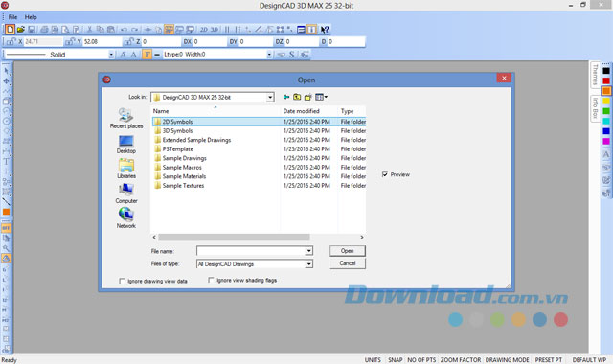Enable Ignore view shading flags checkbox
This screenshot has width=613, height=364.
tap(211, 280)
